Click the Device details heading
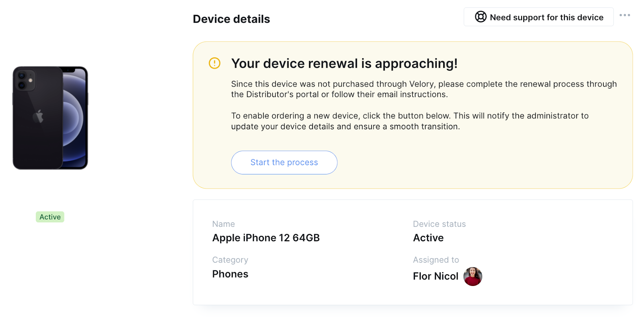The height and width of the screenshot is (317, 644). click(x=231, y=19)
